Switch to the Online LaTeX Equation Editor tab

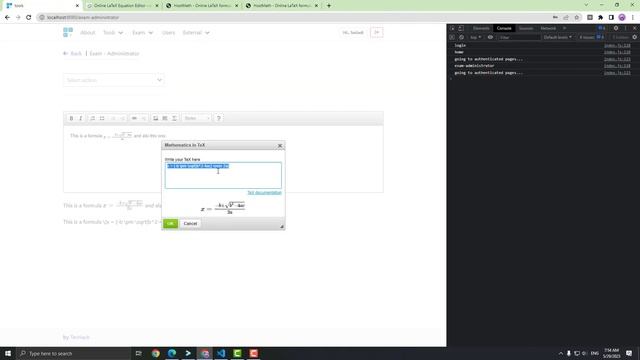coord(122,6)
